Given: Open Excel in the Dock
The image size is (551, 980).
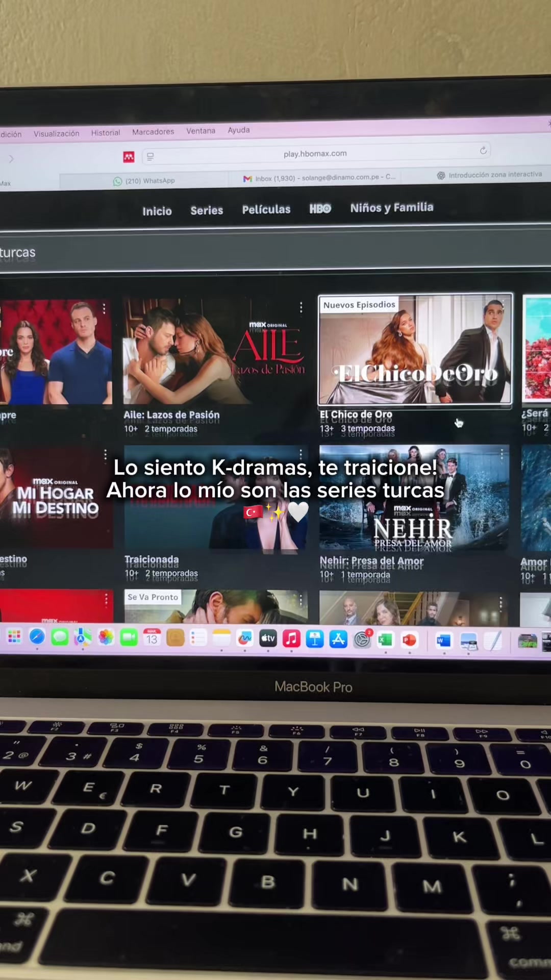Looking at the screenshot, I should (386, 640).
